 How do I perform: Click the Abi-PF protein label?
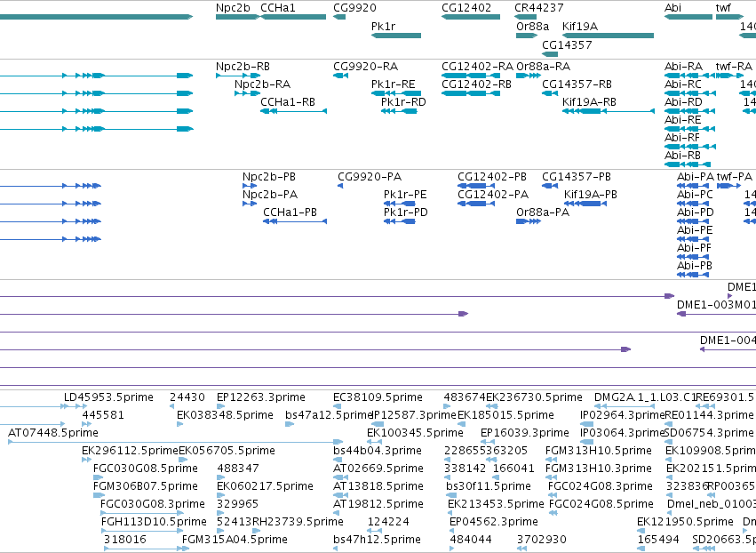click(x=695, y=248)
